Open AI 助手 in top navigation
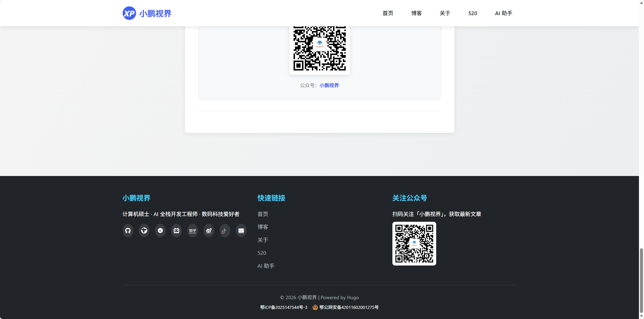The image size is (644, 319). coord(504,13)
